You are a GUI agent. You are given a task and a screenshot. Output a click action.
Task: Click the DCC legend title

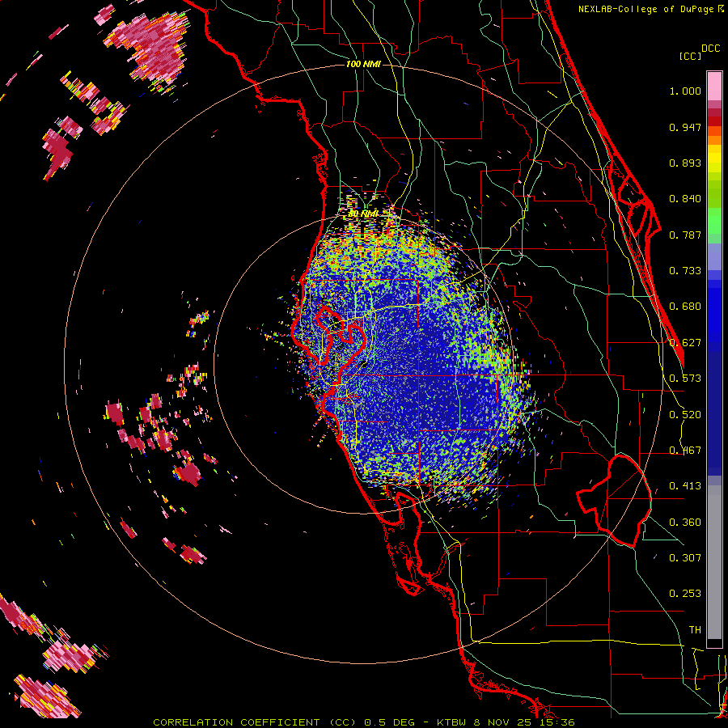(710, 49)
